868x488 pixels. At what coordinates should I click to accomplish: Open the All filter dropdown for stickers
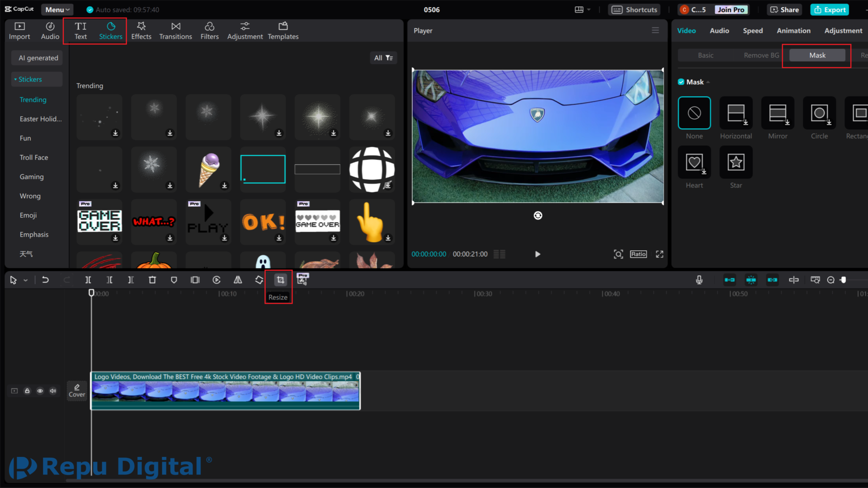tap(383, 58)
